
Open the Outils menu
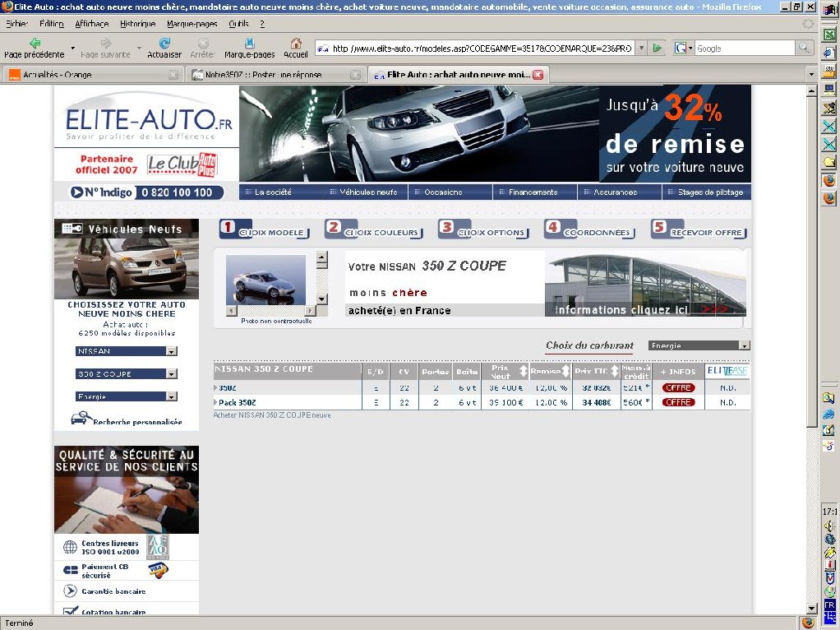tap(238, 24)
